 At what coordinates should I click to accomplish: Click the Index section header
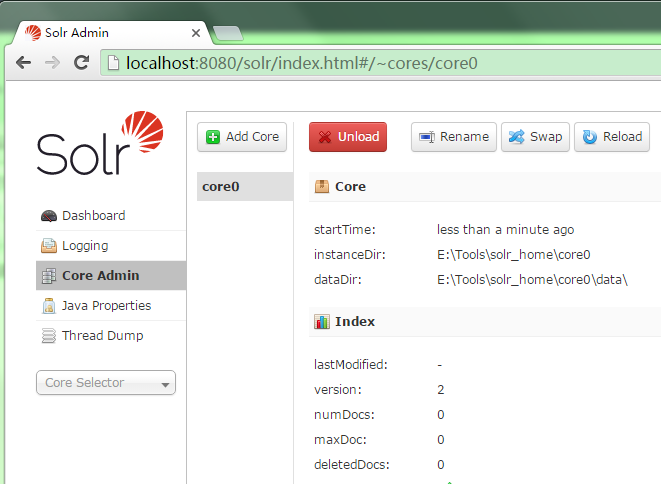coord(485,322)
